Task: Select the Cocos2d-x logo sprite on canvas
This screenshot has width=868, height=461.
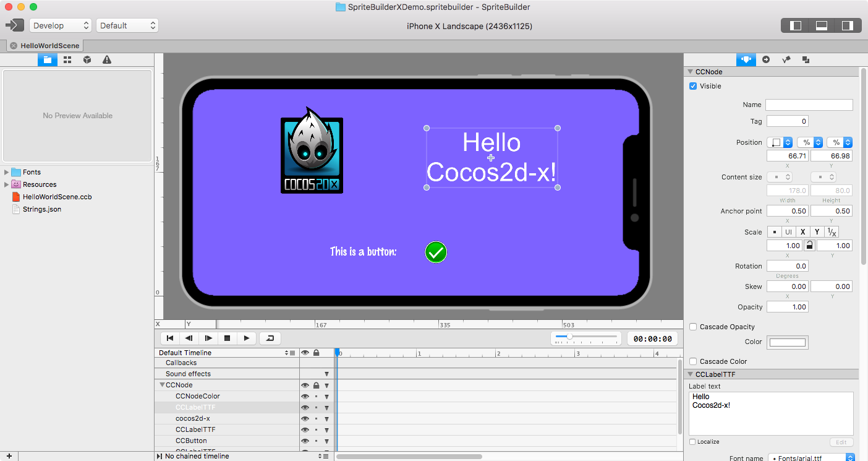Action: point(312,150)
